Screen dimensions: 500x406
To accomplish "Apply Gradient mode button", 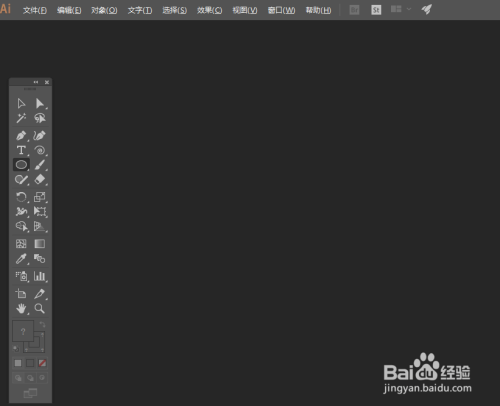I will point(30,363).
